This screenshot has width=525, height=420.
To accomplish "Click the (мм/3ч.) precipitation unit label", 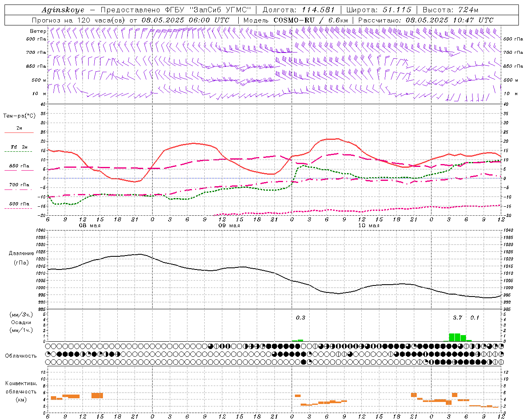I will click(21, 315).
